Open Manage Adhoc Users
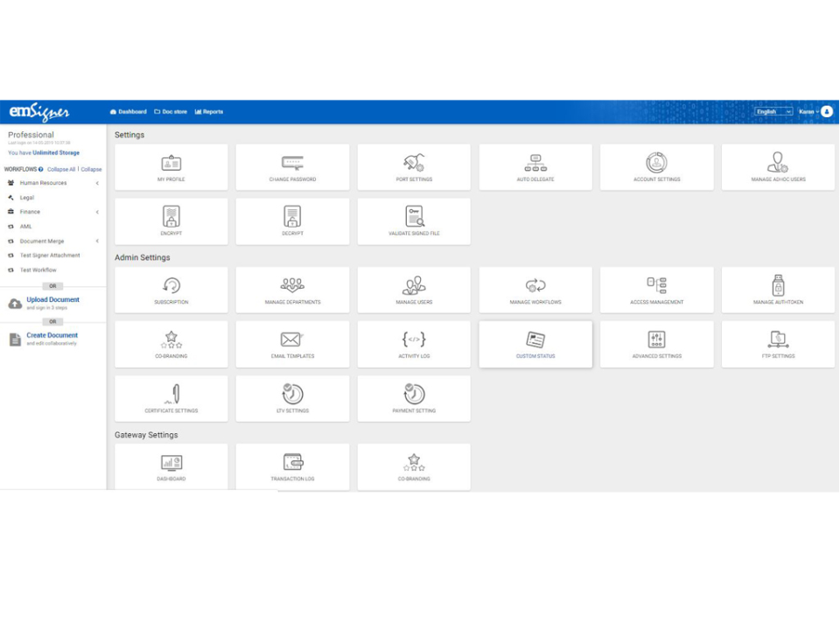This screenshot has width=840, height=630. (x=777, y=167)
